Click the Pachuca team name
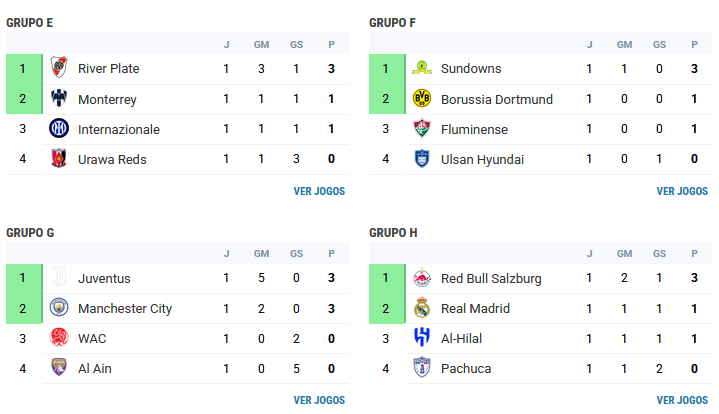Image resolution: width=719 pixels, height=414 pixels. (x=466, y=369)
